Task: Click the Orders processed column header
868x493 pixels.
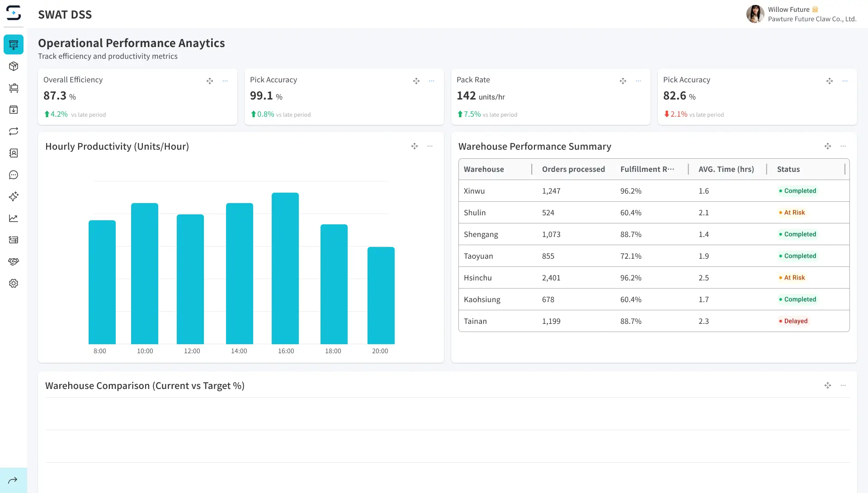Action: click(x=573, y=169)
